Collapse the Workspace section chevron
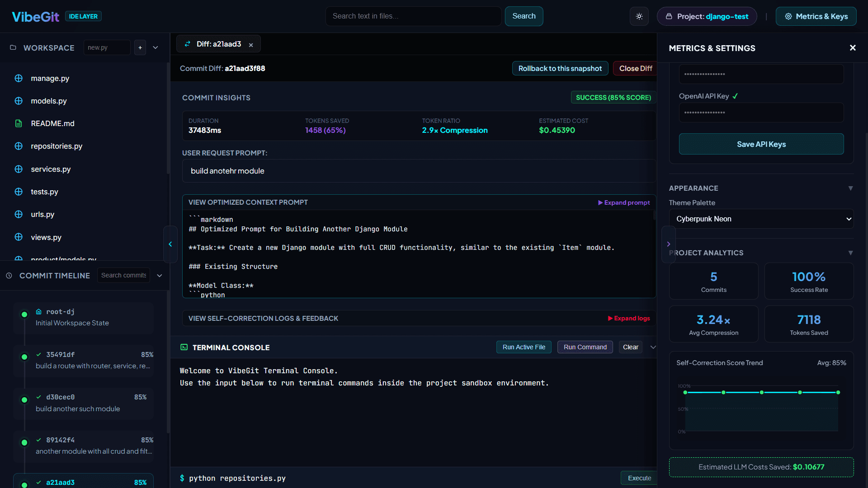868x488 pixels. [x=156, y=47]
